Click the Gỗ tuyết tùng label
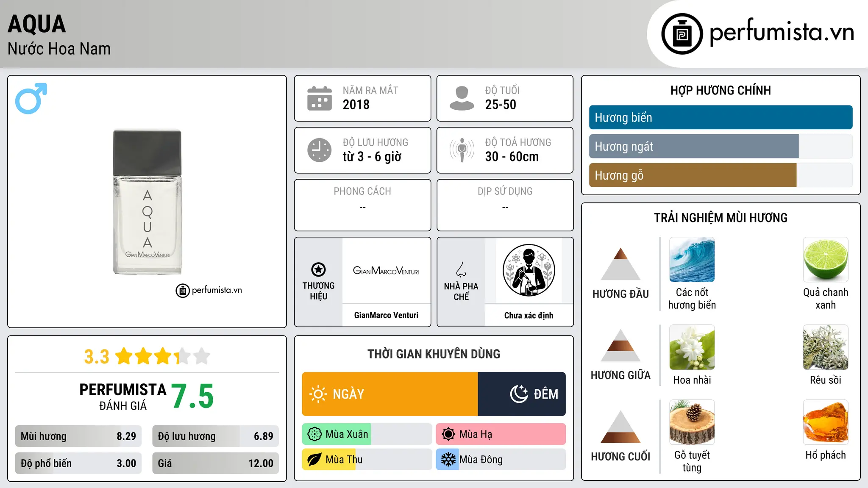 click(692, 461)
